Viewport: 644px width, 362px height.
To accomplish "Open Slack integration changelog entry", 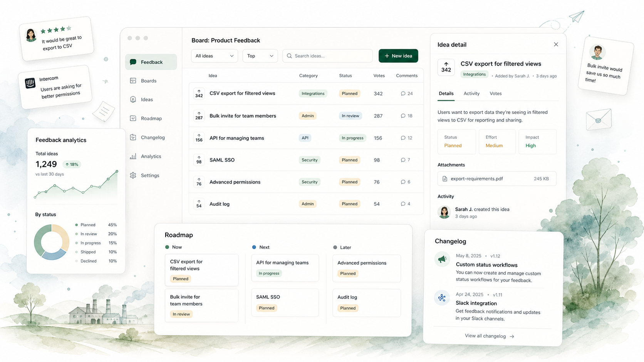I will [476, 303].
